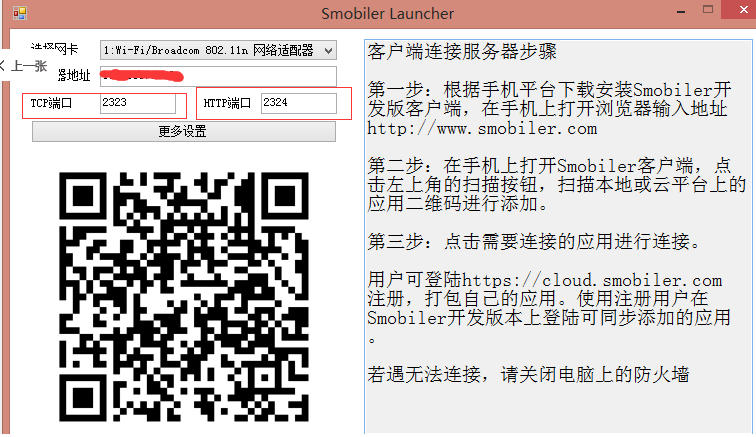The height and width of the screenshot is (437, 756).
Task: Click the HTTP端口 field showing 2324
Action: pyautogui.click(x=299, y=103)
